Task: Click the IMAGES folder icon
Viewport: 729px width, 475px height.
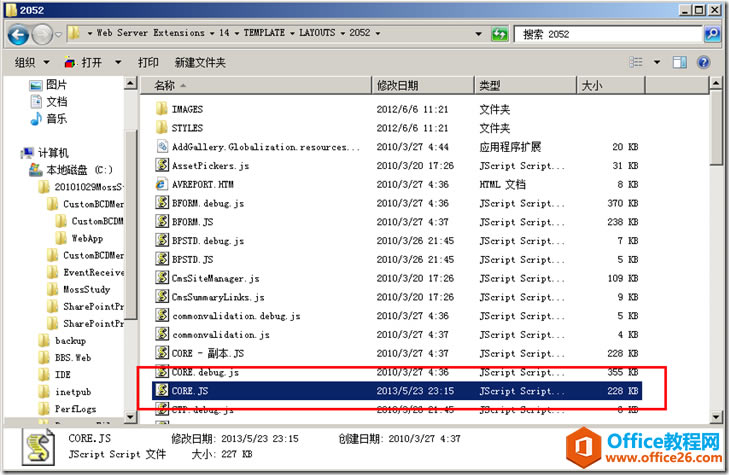Action: pyautogui.click(x=161, y=109)
